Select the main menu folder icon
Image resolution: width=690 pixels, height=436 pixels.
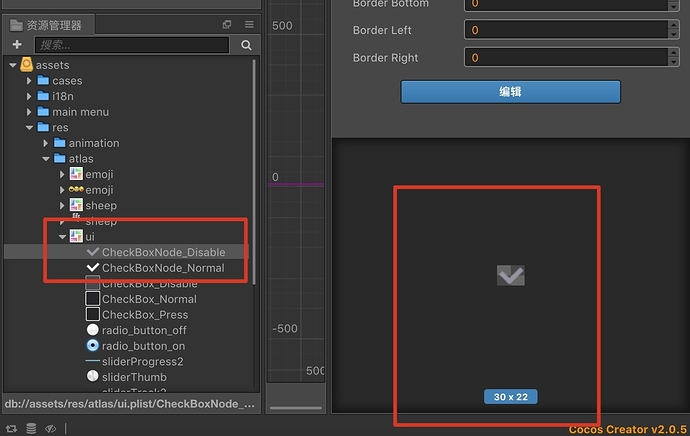(x=43, y=111)
